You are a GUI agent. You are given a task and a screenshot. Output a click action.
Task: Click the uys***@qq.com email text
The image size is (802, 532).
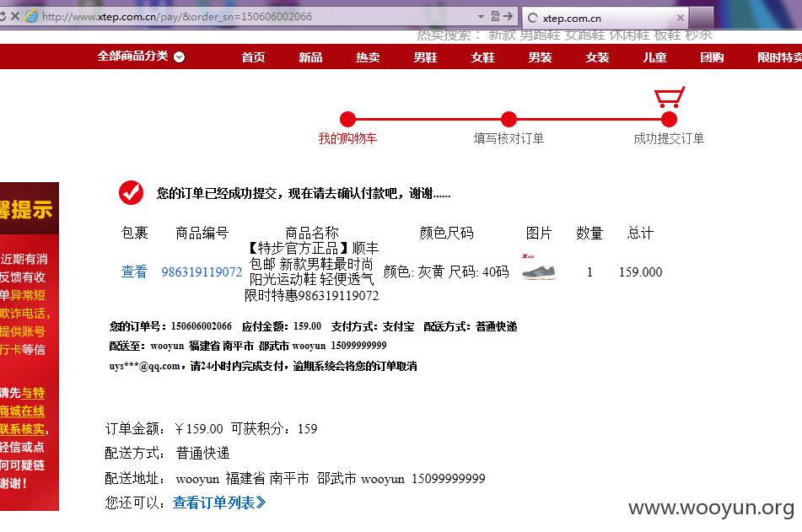coord(144,366)
